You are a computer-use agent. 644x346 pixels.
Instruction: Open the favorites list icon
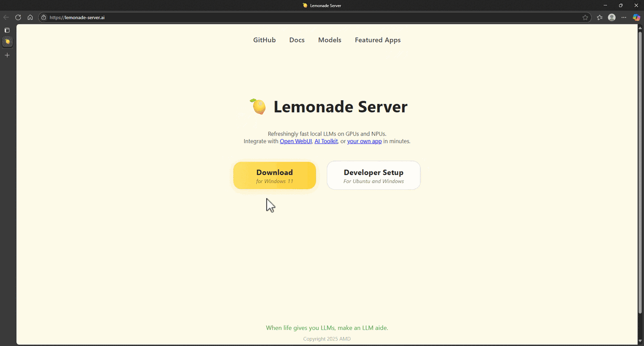coord(599,17)
